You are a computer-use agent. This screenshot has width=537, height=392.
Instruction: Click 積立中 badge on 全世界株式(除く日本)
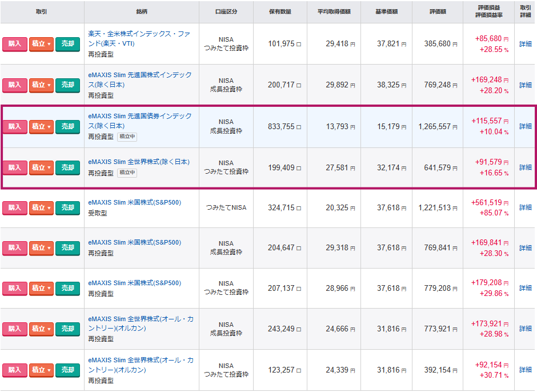(x=127, y=173)
